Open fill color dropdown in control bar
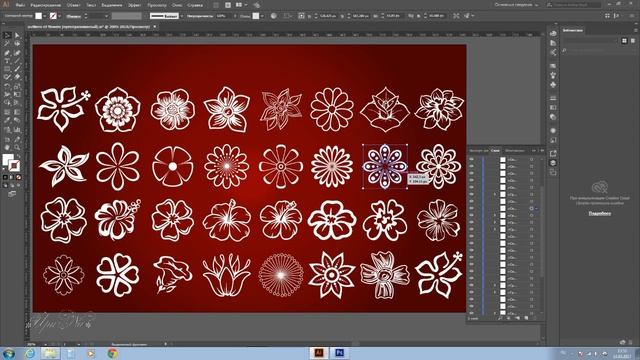Viewport: 640px width, 360px height. 44,16
